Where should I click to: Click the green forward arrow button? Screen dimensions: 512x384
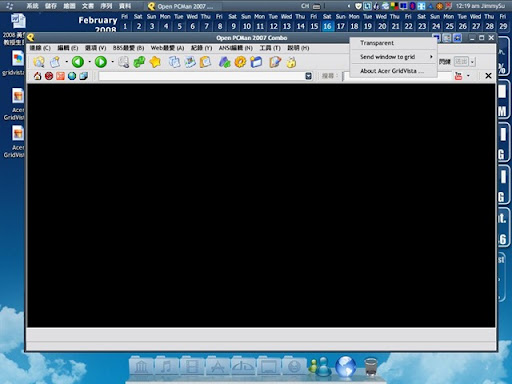[101, 62]
